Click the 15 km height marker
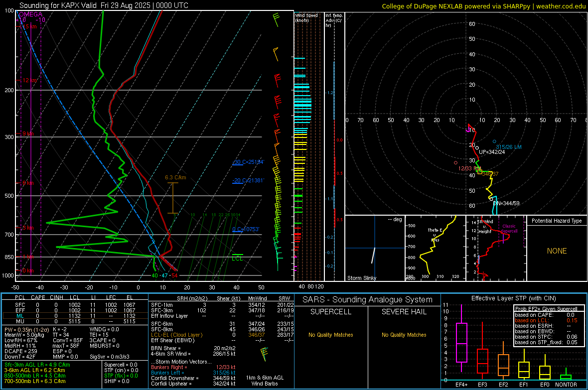The image size is (588, 390). 29,26
